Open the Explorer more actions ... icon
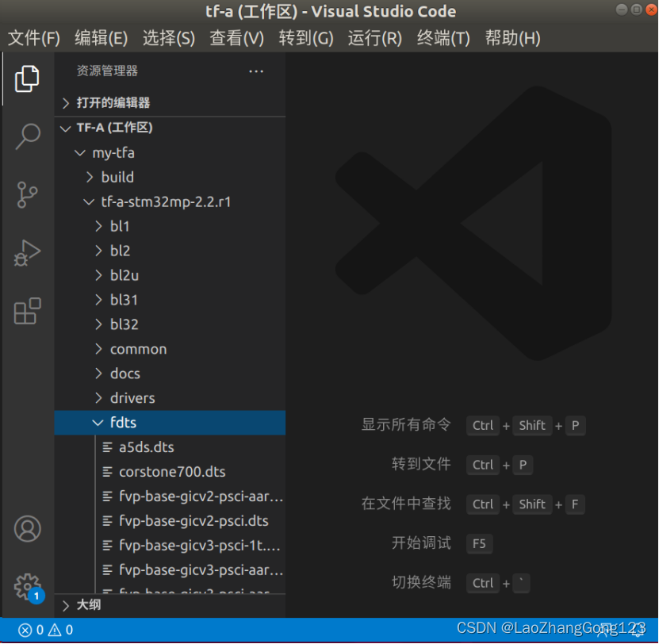The height and width of the screenshot is (644, 659). coord(255,71)
